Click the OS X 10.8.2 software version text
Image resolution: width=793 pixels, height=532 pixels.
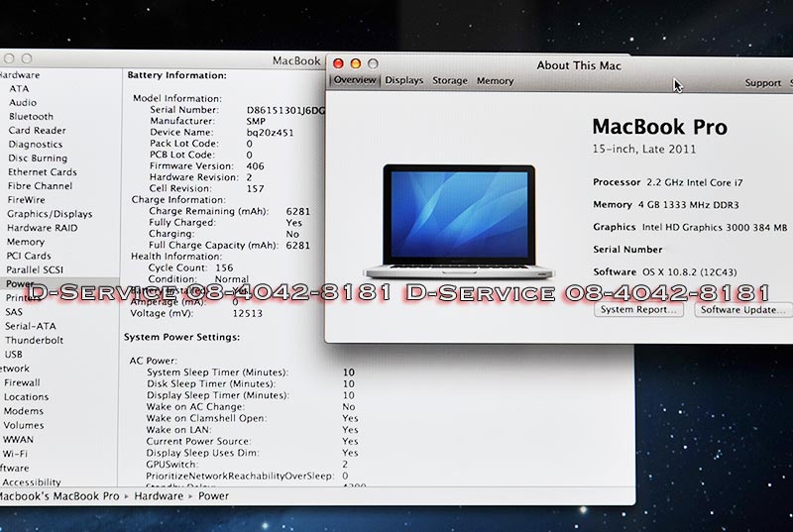coord(689,271)
